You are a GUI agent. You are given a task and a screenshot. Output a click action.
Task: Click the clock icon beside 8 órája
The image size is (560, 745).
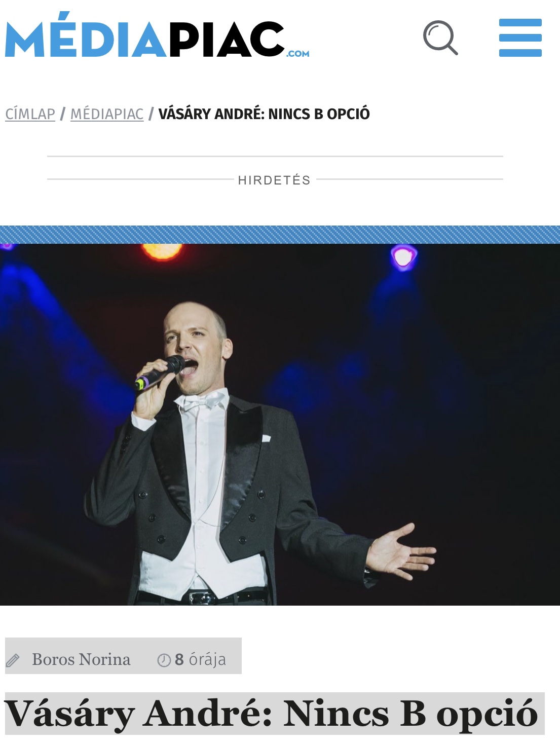click(x=164, y=660)
